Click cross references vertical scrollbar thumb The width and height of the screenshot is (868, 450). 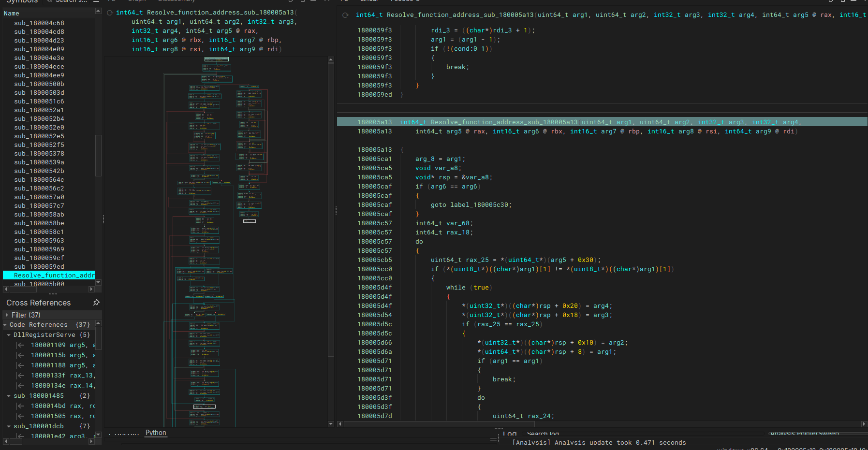[98, 337]
